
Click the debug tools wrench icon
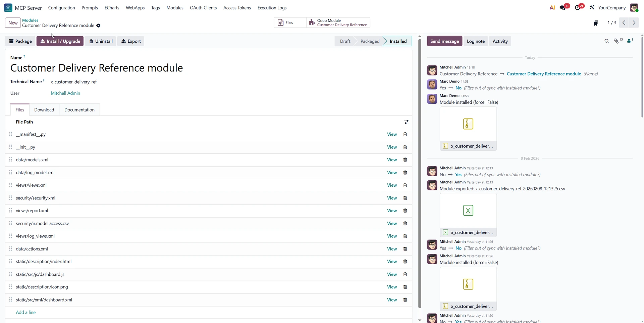tap(592, 7)
